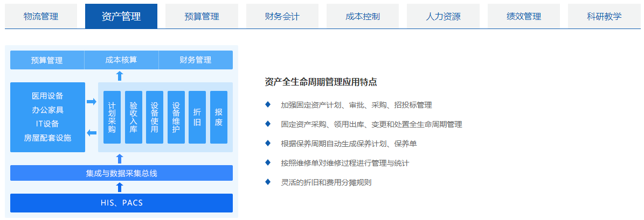Click the up arrow above 集成与数据采集总线
This screenshot has width=644, height=220.
pos(120,159)
